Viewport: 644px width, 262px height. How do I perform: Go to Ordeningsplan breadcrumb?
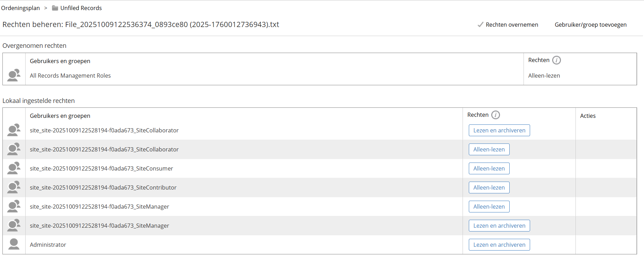click(x=20, y=8)
